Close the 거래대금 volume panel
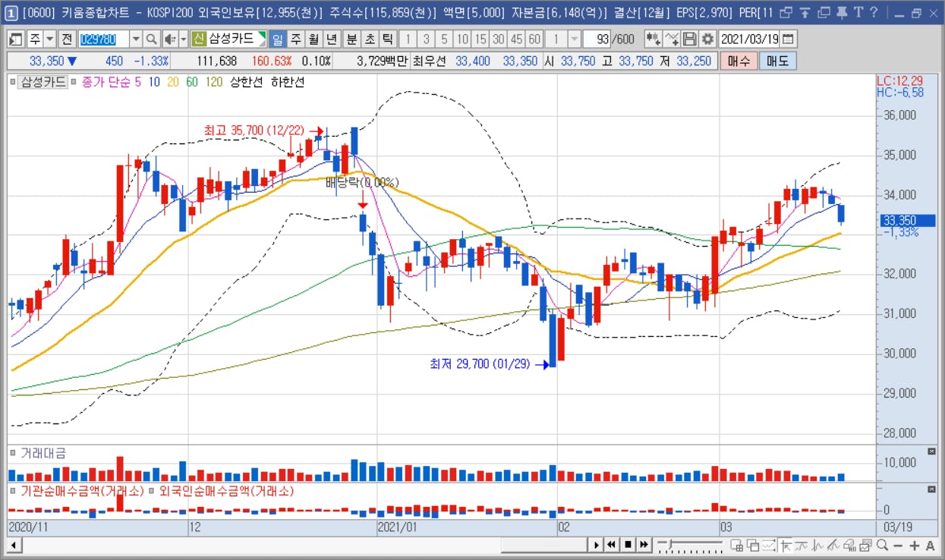 (932, 452)
